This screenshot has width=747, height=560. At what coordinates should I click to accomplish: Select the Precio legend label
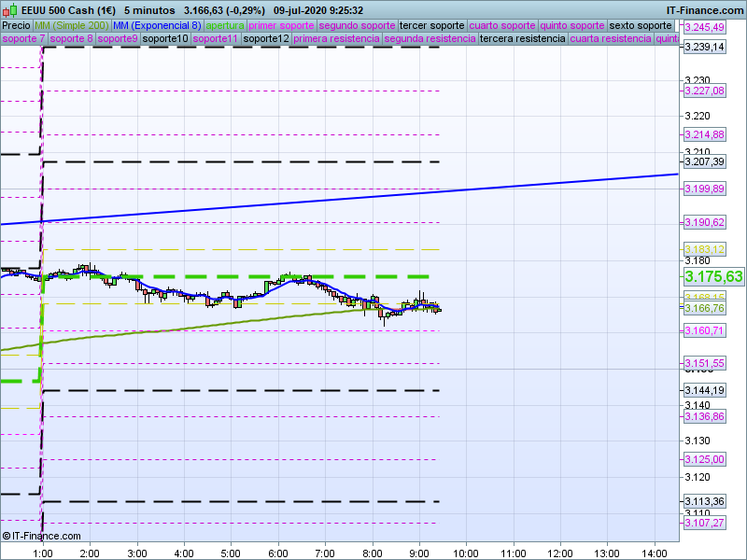(17, 25)
